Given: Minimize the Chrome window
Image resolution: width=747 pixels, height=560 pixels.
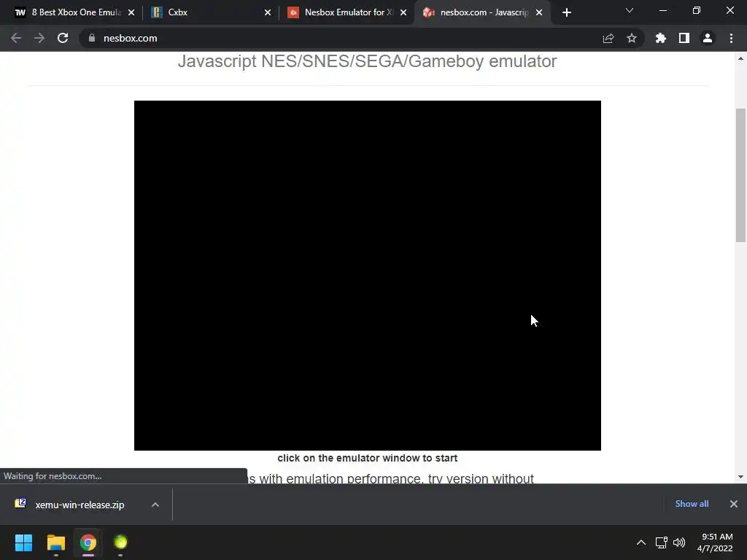Looking at the screenshot, I should (662, 10).
